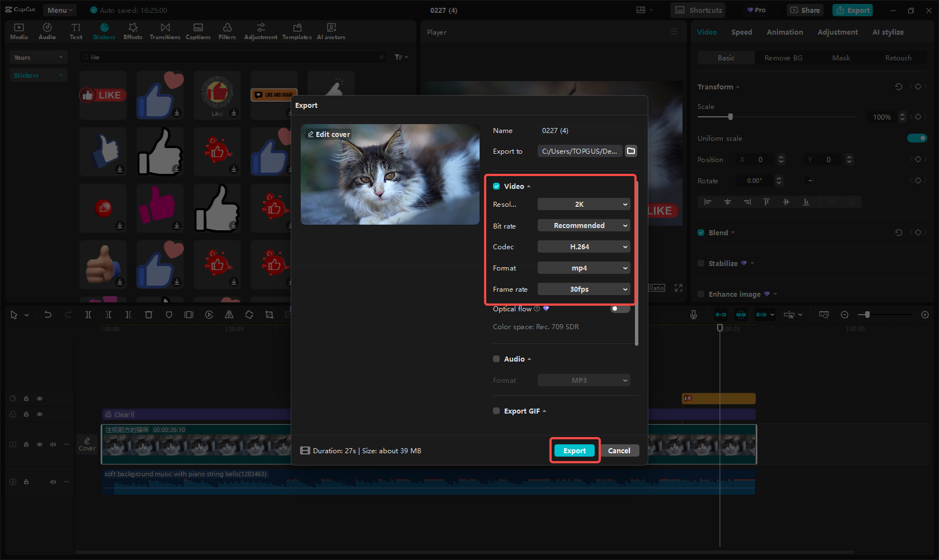Open the AI avatars panel
This screenshot has width=939, height=560.
tap(331, 31)
